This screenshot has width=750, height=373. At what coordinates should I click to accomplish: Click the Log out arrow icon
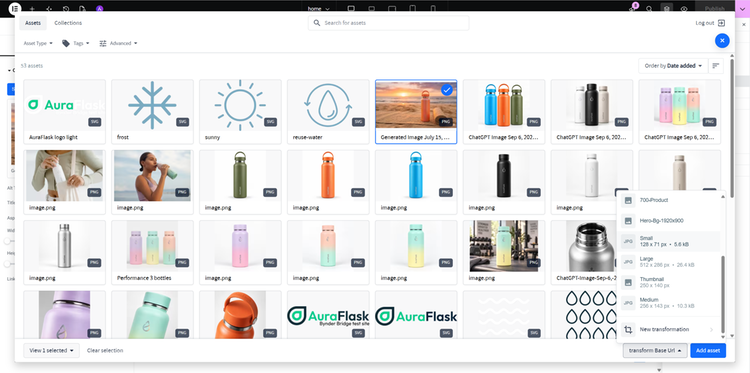[x=721, y=23]
